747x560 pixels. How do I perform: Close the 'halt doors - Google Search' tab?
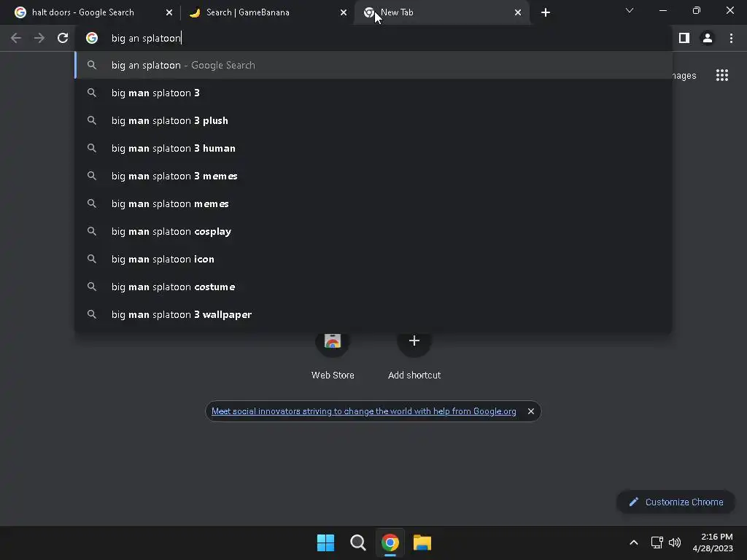pyautogui.click(x=169, y=12)
